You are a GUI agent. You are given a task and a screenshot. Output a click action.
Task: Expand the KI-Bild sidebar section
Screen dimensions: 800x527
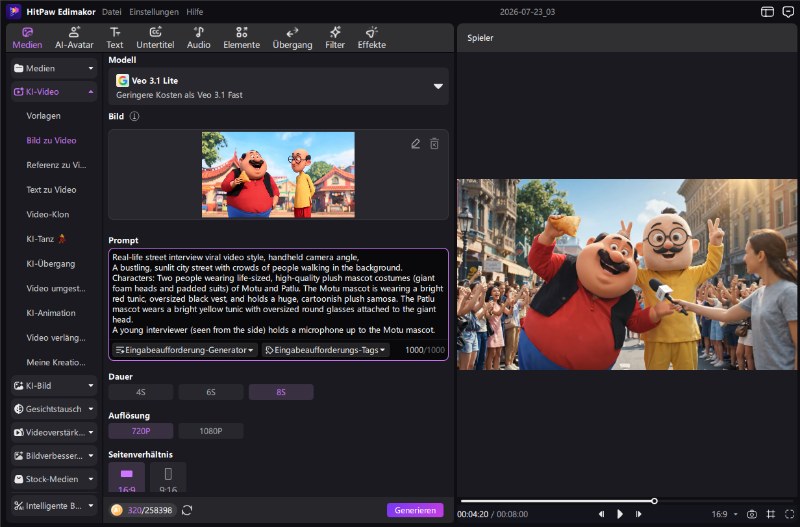click(x=54, y=386)
